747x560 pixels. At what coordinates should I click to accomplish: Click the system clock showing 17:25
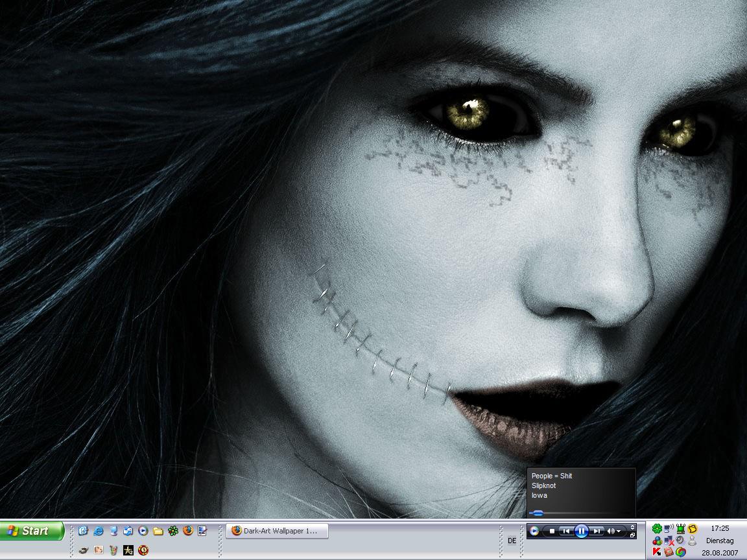point(720,528)
